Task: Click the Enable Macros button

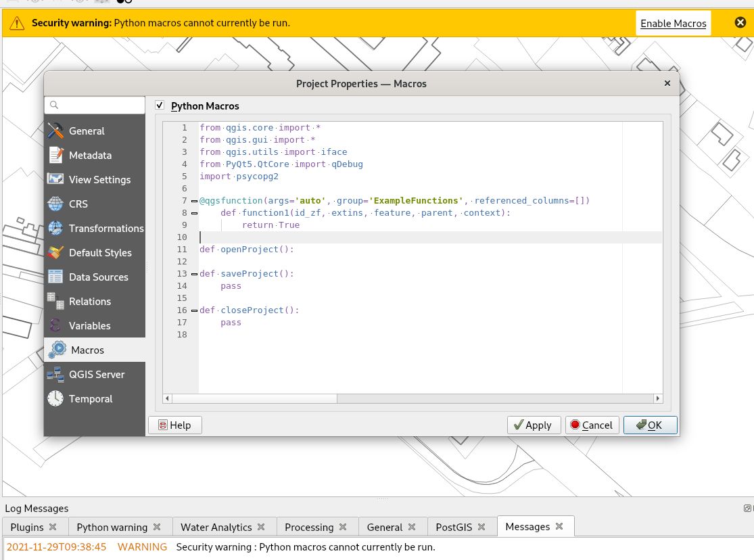Action: coord(674,23)
